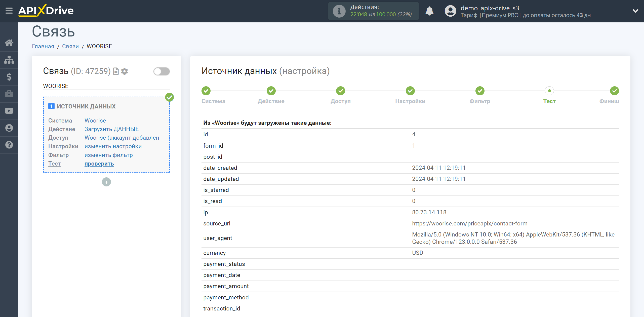This screenshot has width=644, height=317.
Task: Click the WOORISE connection name field
Action: (x=106, y=86)
